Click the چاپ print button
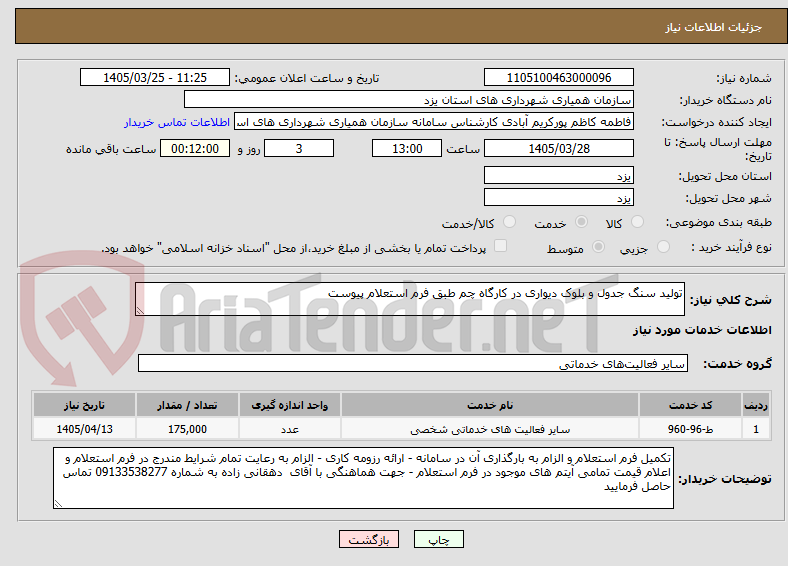The image size is (788, 566). tap(439, 539)
